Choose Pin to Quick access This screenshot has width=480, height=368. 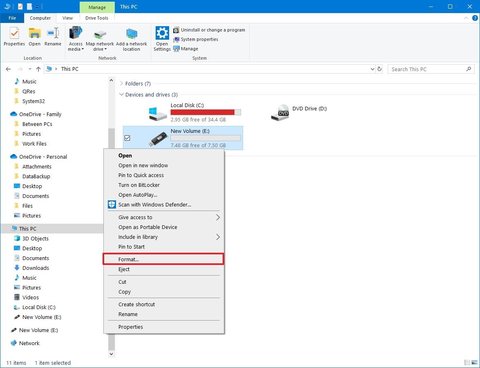pyautogui.click(x=164, y=175)
